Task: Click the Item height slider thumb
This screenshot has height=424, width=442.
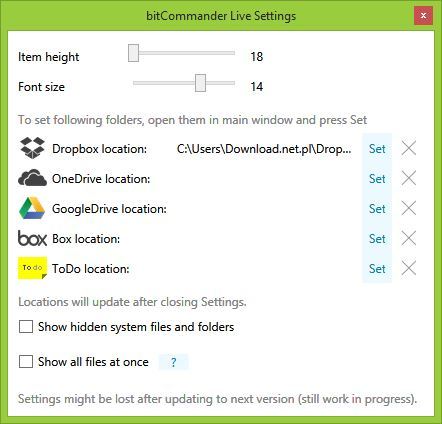Action: point(133,53)
